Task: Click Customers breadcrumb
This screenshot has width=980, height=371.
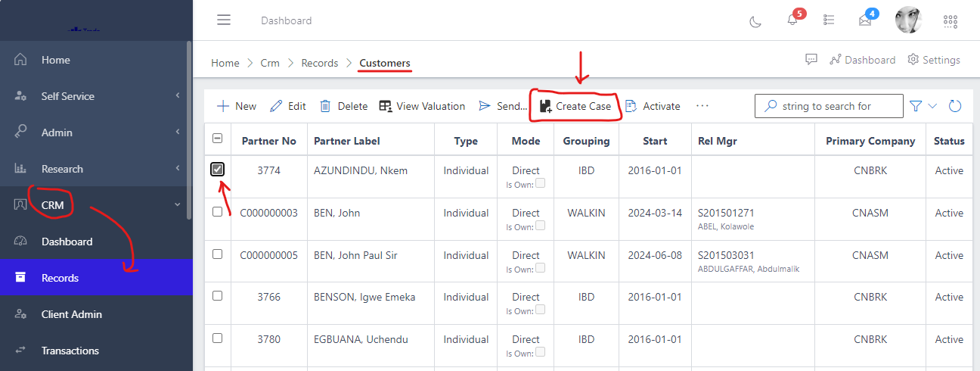Action: coord(385,63)
